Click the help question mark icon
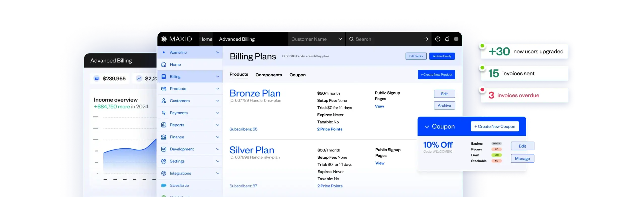 (x=438, y=39)
